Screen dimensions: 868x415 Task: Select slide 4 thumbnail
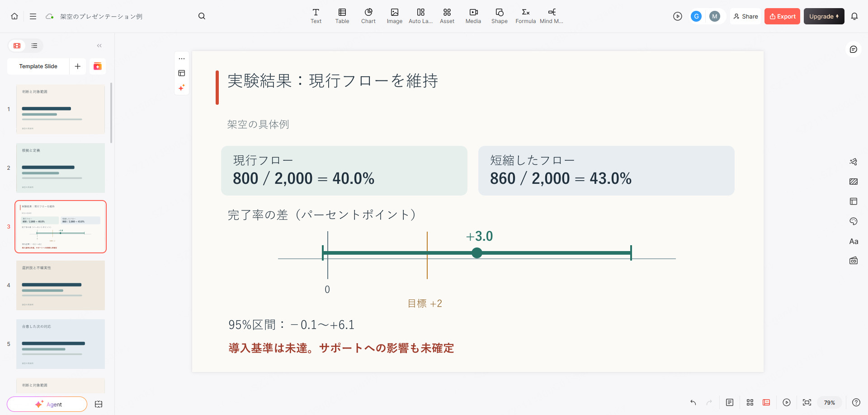[61, 285]
